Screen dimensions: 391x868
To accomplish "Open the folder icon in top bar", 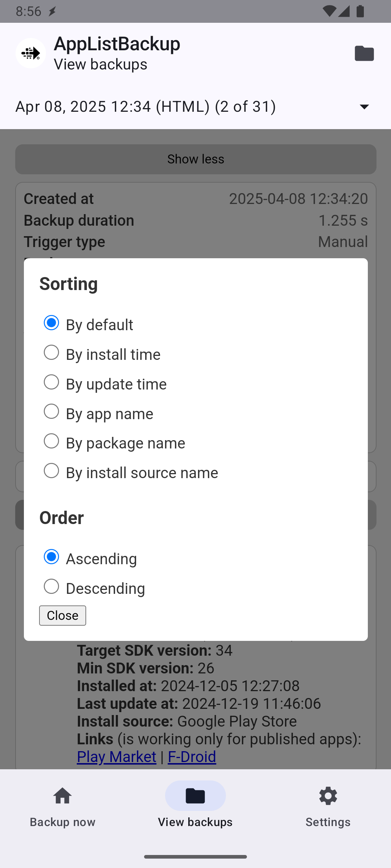I will (x=364, y=53).
